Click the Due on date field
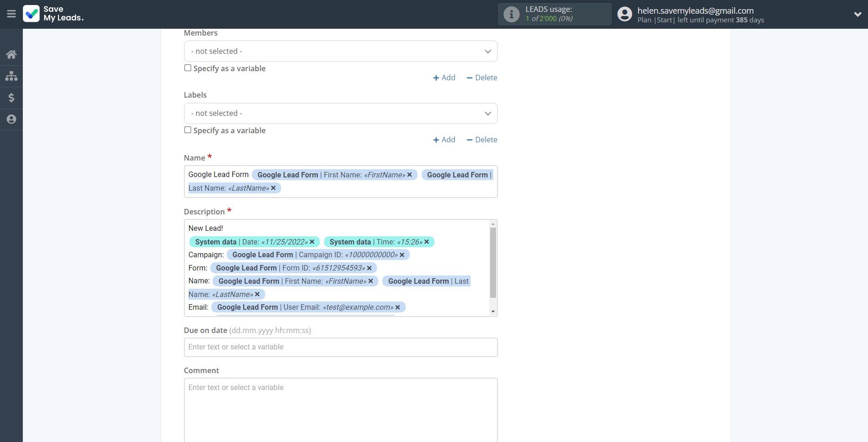Viewport: 868px width, 442px height. click(x=340, y=347)
